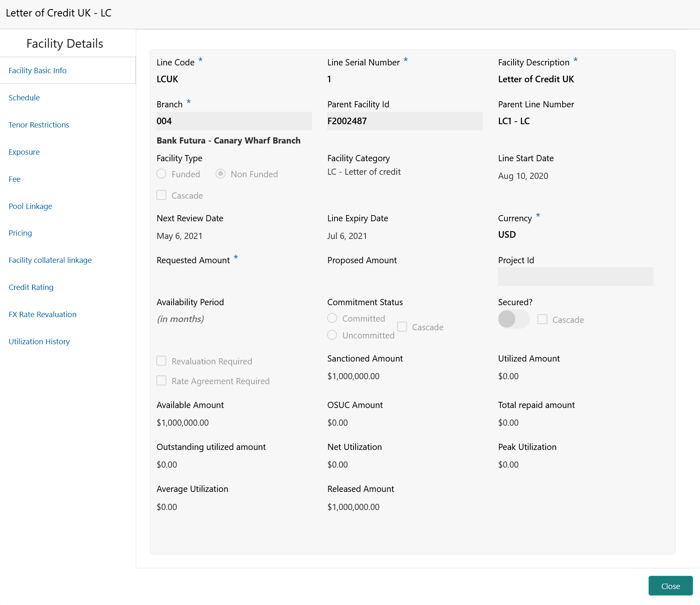
Task: Toggle the Secured switch
Action: click(513, 319)
